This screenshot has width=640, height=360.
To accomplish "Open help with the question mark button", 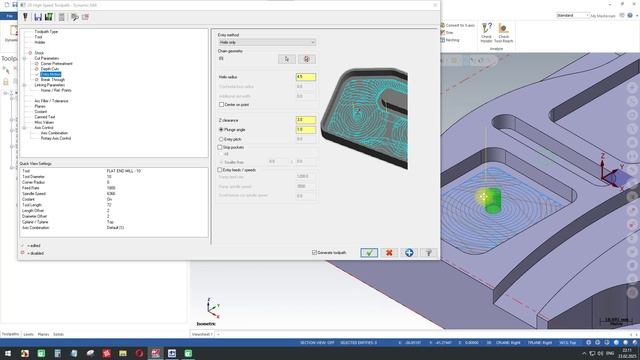I will coord(429,253).
